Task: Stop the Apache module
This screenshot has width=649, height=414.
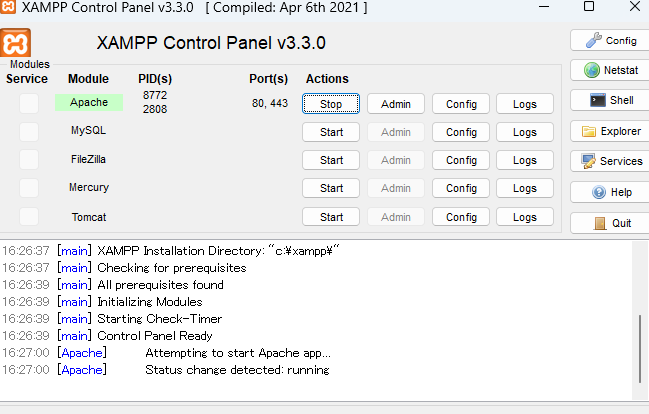Action: [x=331, y=104]
